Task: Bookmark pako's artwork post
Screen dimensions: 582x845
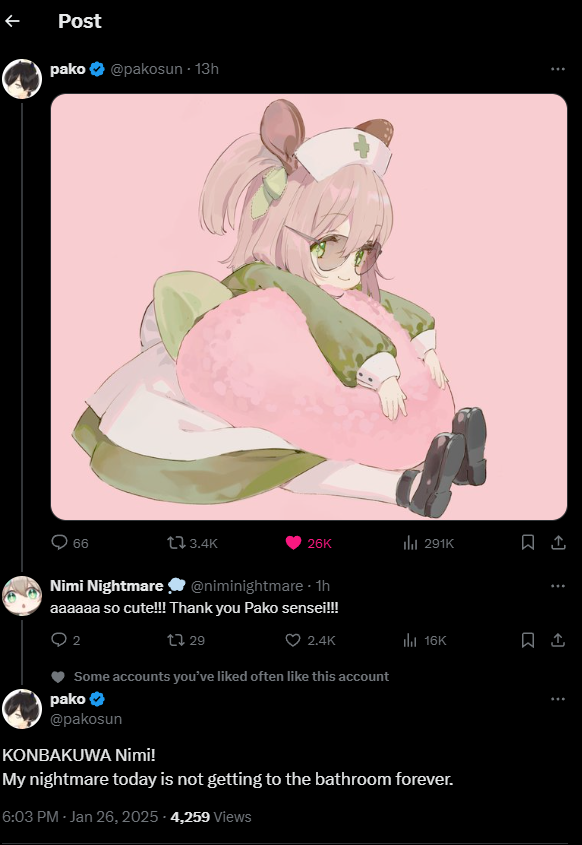Action: tap(528, 543)
